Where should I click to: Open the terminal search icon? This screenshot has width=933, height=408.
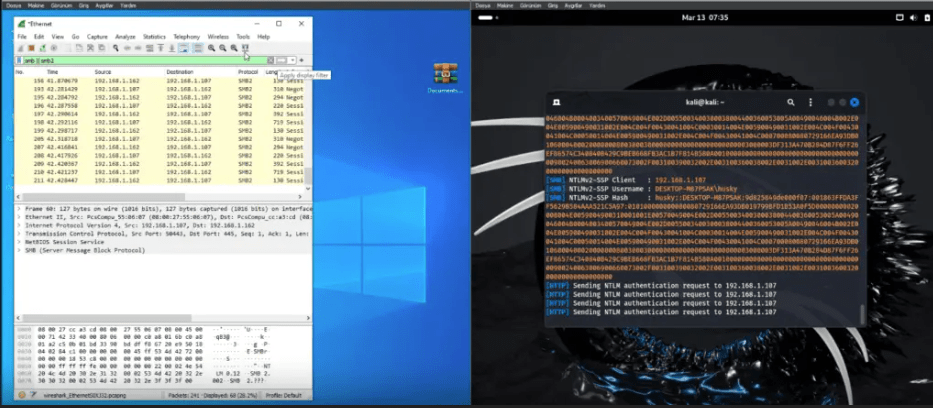791,102
